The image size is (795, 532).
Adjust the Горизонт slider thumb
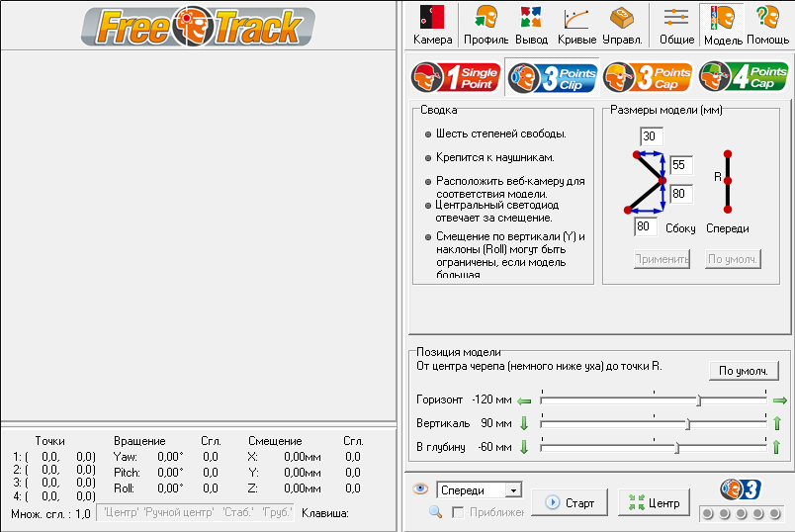click(699, 400)
